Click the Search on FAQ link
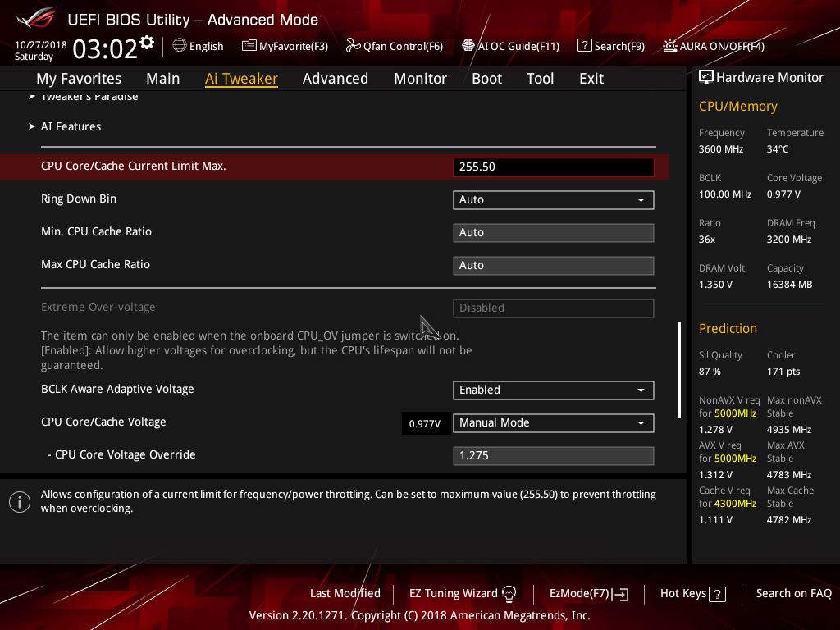840x630 pixels. tap(793, 594)
